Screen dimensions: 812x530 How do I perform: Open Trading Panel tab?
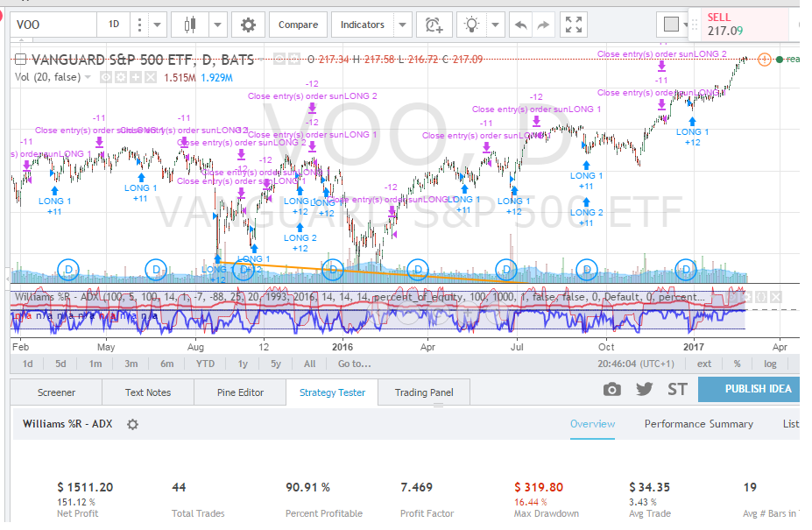click(x=424, y=392)
